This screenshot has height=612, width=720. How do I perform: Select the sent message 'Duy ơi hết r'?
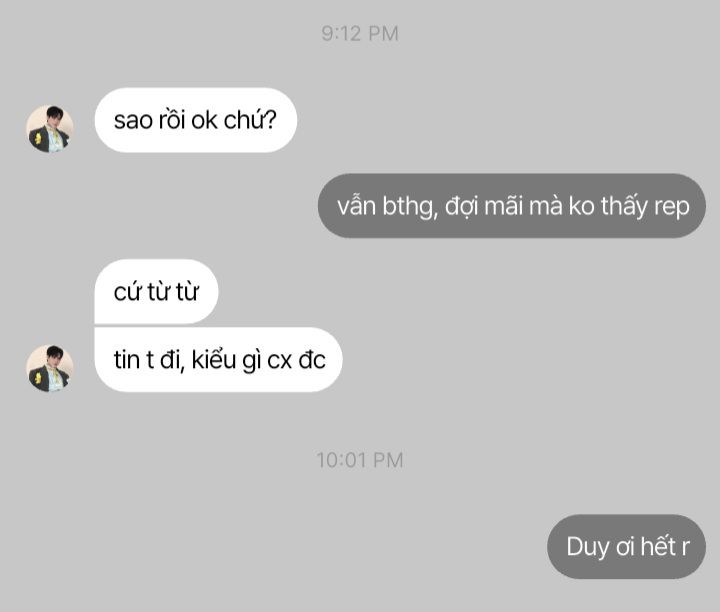coord(626,546)
